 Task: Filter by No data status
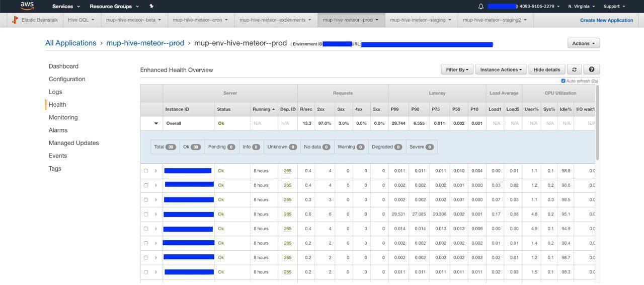tap(317, 147)
